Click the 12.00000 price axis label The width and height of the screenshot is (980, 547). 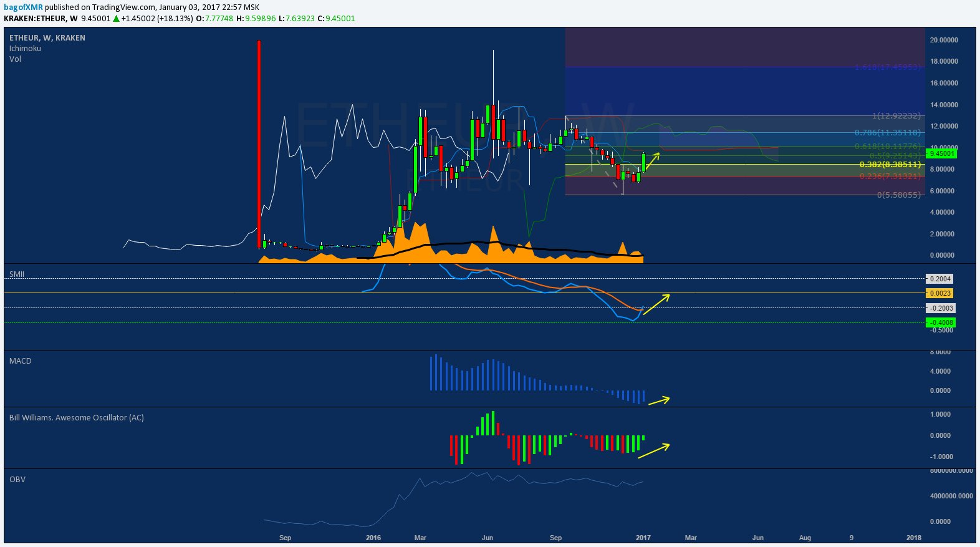click(944, 127)
